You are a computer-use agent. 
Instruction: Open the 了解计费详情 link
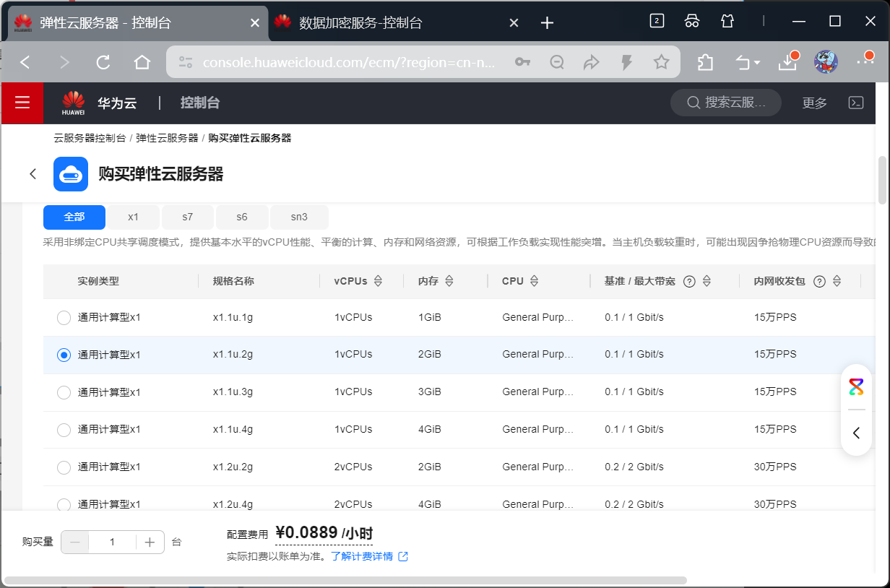[x=369, y=556]
